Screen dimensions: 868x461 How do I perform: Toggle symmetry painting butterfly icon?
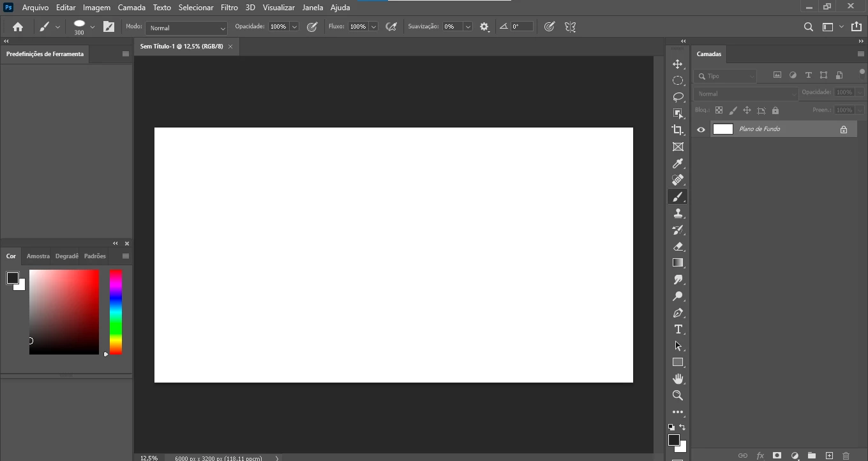(571, 27)
